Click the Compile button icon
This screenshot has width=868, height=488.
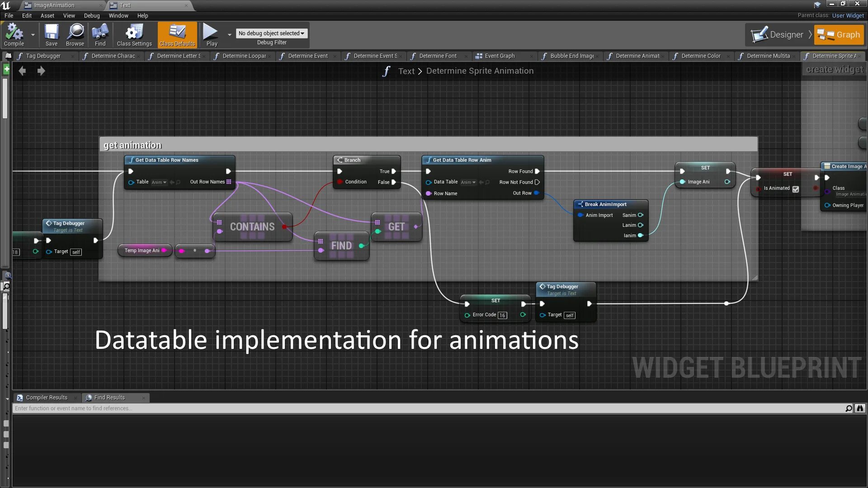coord(14,32)
